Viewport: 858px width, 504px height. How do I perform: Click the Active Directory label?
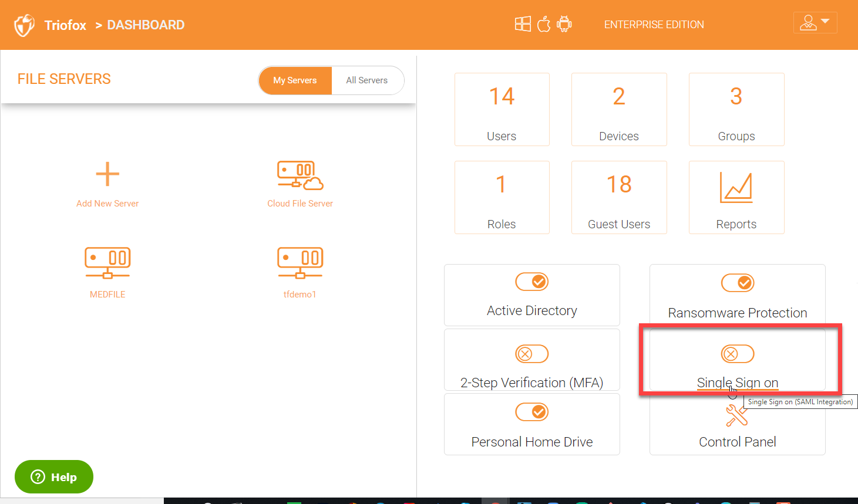[532, 310]
